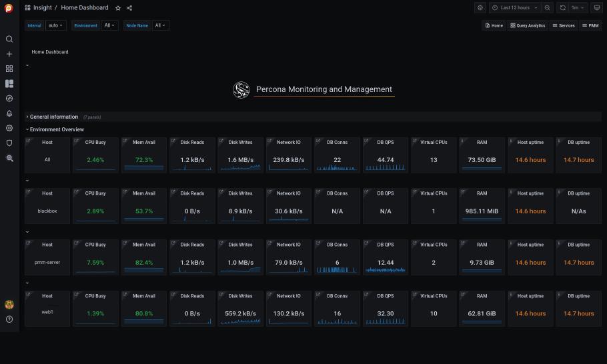This screenshot has height=364, width=607.
Task: Open the Last 12 hours time picker
Action: pos(515,8)
